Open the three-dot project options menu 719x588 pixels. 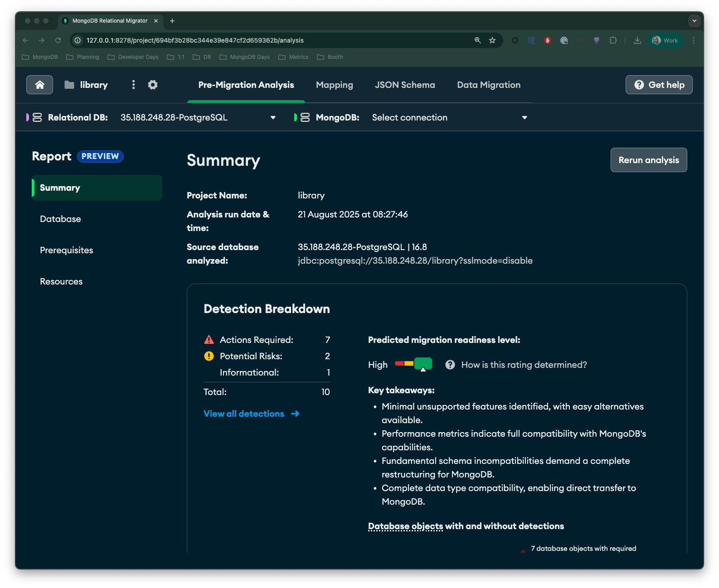pyautogui.click(x=133, y=85)
